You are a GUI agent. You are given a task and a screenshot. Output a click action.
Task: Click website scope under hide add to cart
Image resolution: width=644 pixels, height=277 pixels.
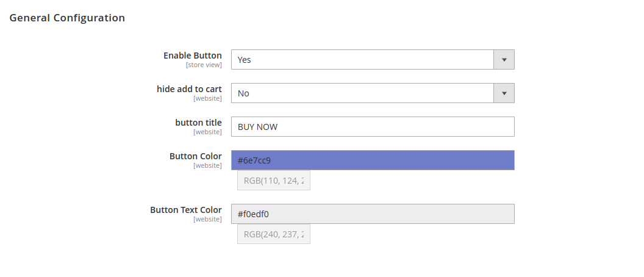click(x=207, y=98)
